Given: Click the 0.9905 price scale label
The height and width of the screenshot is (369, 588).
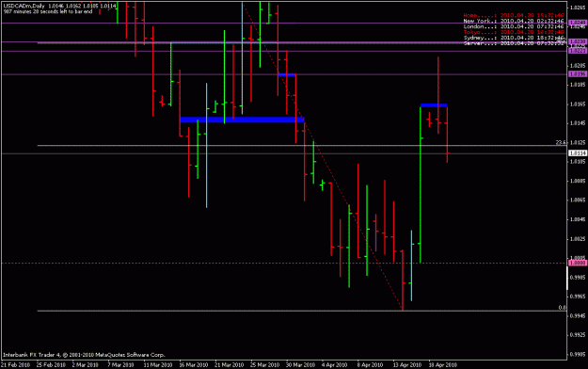Looking at the screenshot, I should tap(578, 354).
